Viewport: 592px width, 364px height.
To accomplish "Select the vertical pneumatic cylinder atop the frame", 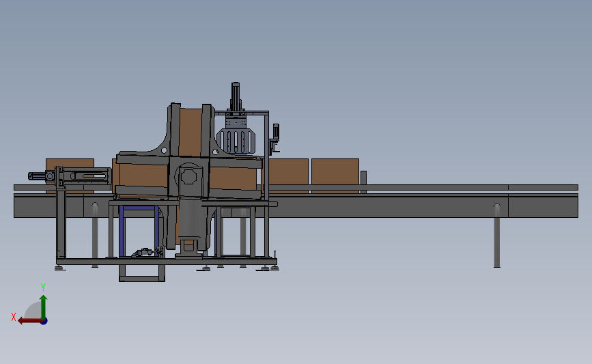I will point(236,96).
